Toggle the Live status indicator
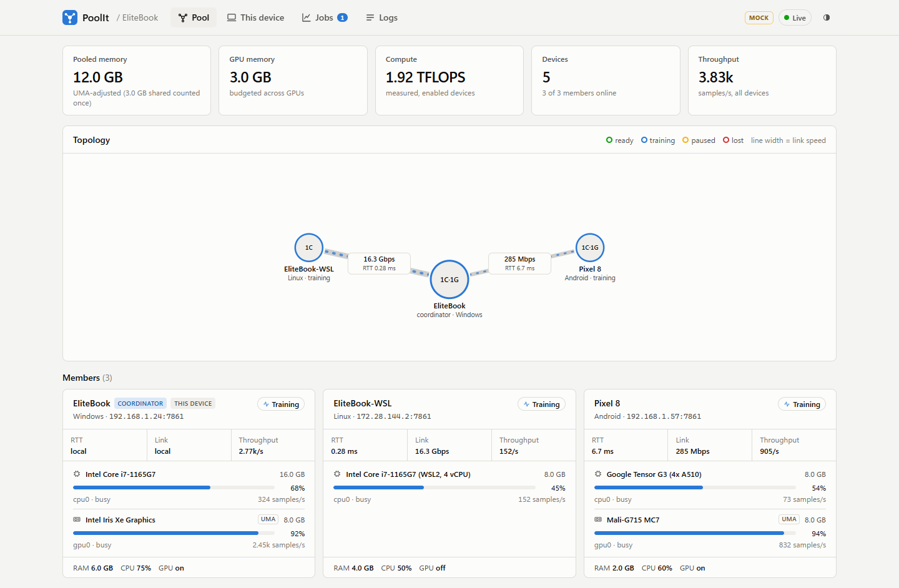The image size is (899, 588). pyautogui.click(x=795, y=17)
